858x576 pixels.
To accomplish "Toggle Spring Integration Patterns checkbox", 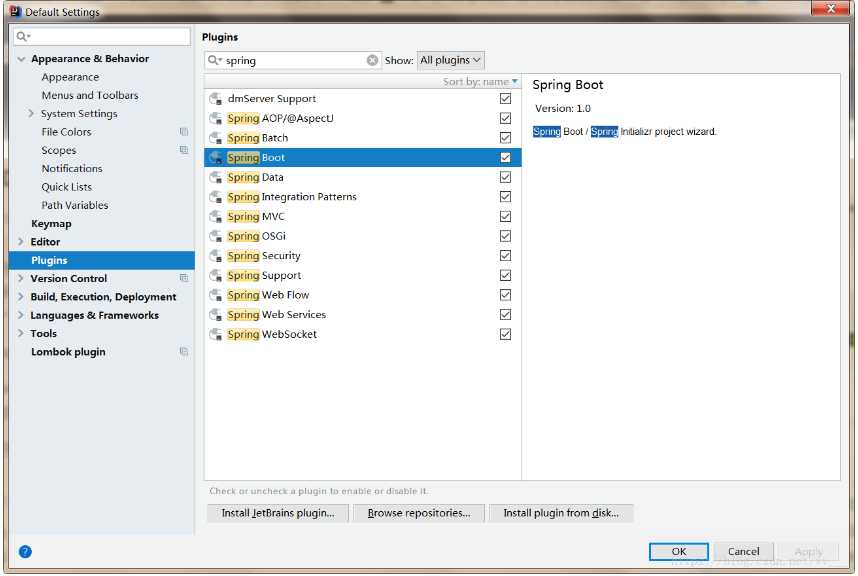I will (x=506, y=196).
